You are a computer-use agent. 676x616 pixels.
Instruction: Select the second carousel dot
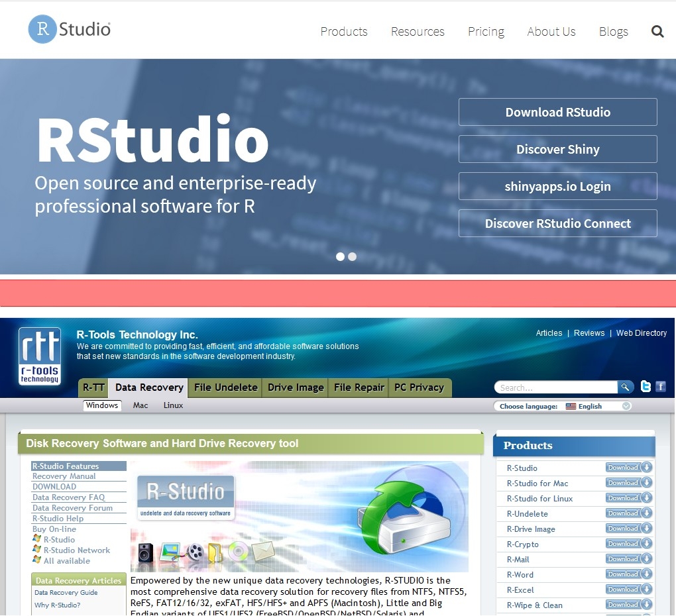(352, 257)
